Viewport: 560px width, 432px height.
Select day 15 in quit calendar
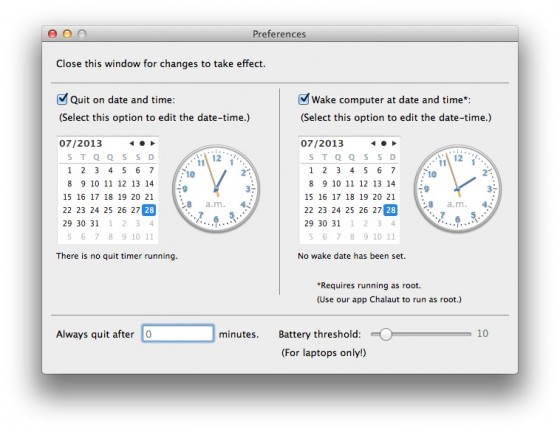click(x=67, y=197)
